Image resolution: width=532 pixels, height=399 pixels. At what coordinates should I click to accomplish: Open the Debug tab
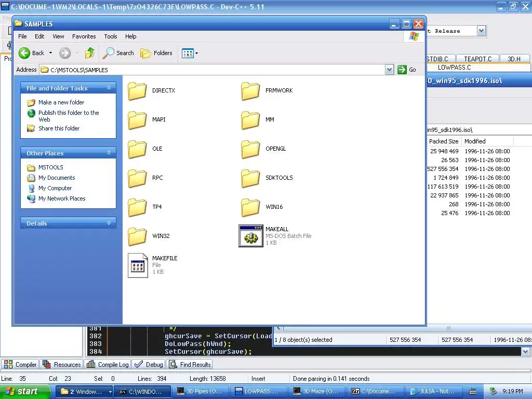point(149,364)
